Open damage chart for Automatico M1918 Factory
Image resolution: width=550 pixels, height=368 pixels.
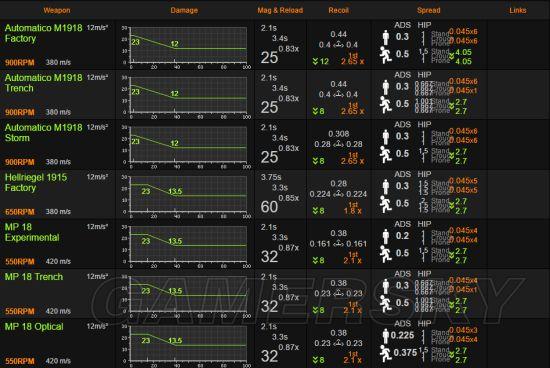(186, 46)
